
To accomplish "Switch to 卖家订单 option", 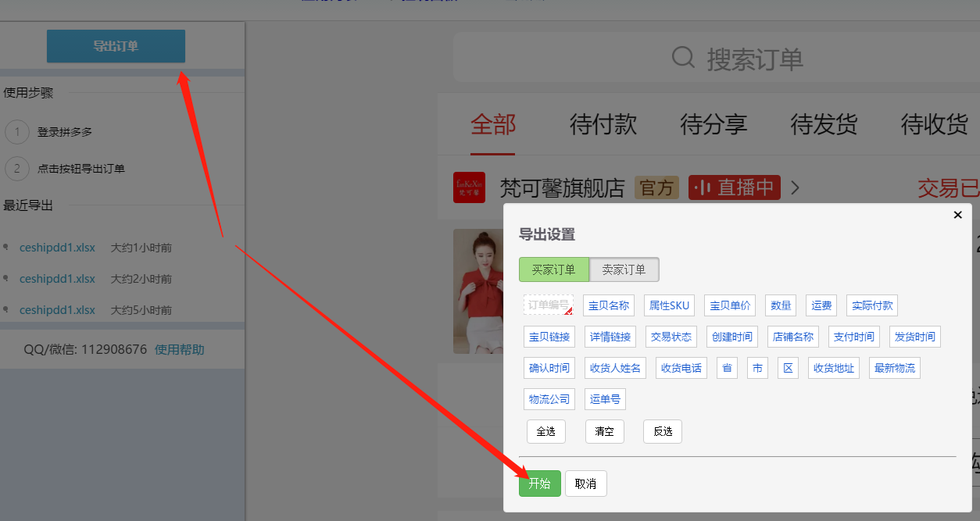I will click(x=624, y=269).
